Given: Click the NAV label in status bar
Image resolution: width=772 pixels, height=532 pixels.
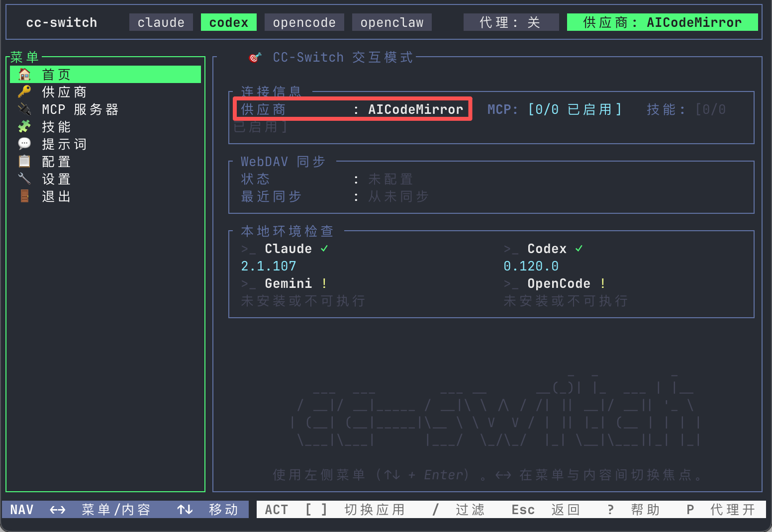Looking at the screenshot, I should tap(22, 510).
